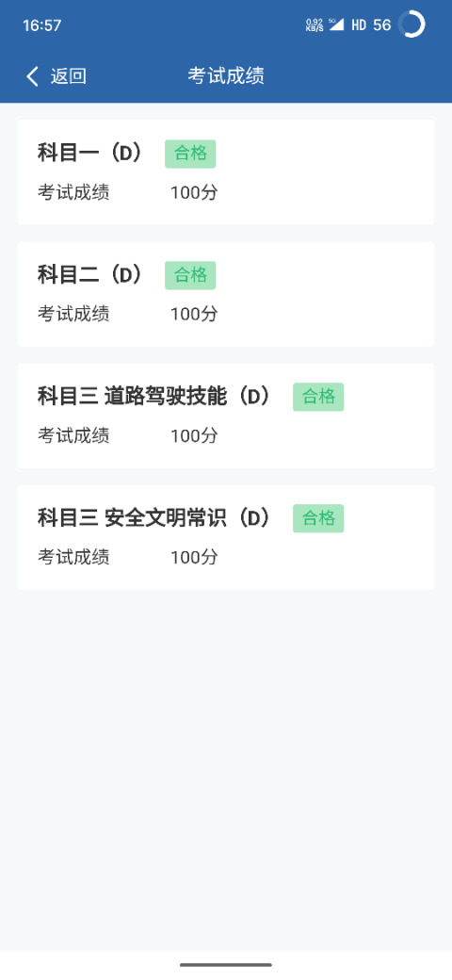The width and height of the screenshot is (452, 980).
Task: Select the 科目二（D） heading
Action: (91, 275)
